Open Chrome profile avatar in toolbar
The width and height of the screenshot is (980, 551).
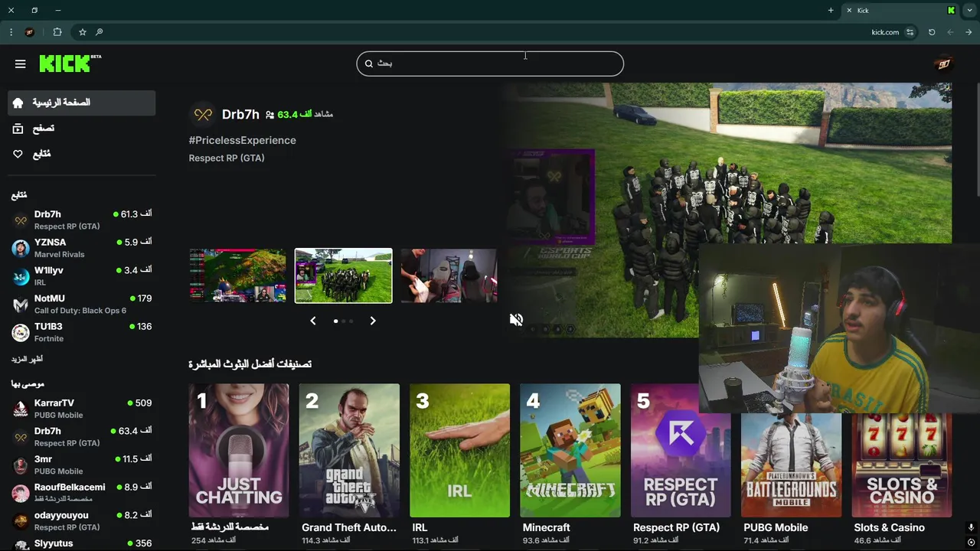30,32
